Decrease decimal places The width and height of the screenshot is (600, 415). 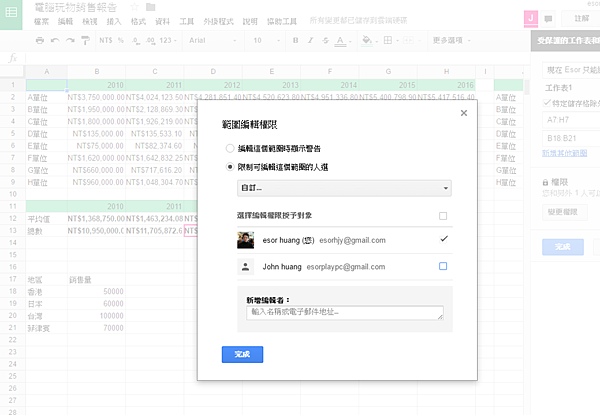pyautogui.click(x=136, y=40)
